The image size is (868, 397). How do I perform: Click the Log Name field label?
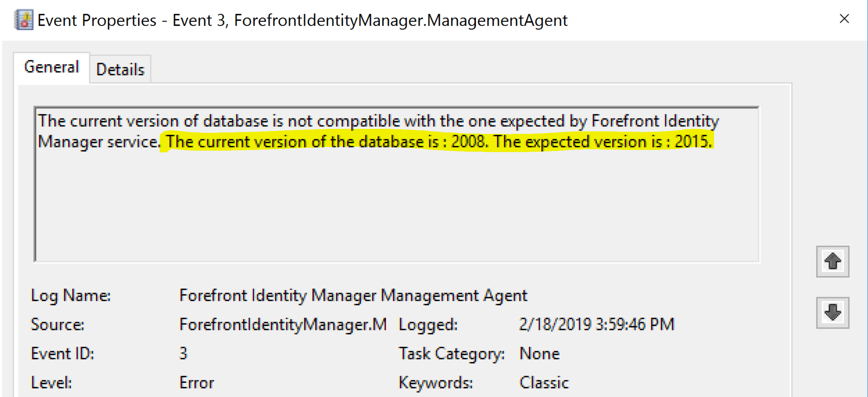(x=71, y=295)
